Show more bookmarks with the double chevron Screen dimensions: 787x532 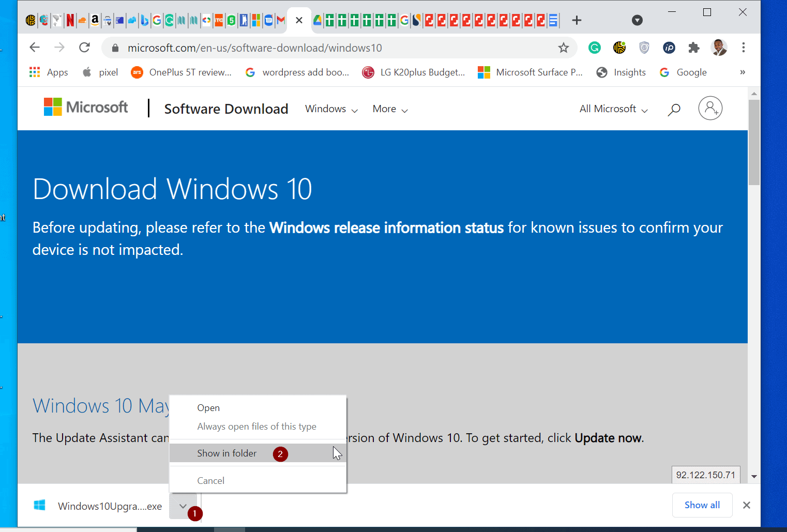pyautogui.click(x=743, y=72)
